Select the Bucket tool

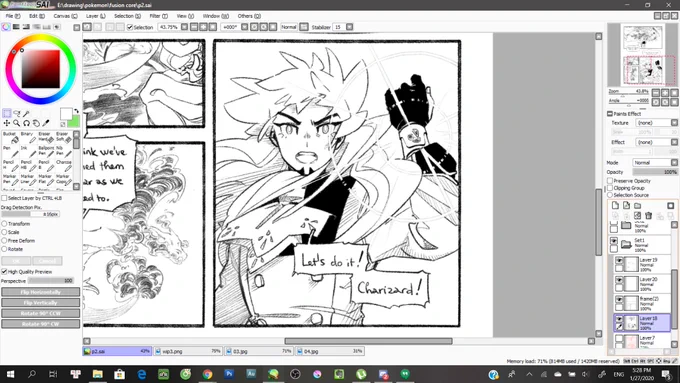point(10,137)
